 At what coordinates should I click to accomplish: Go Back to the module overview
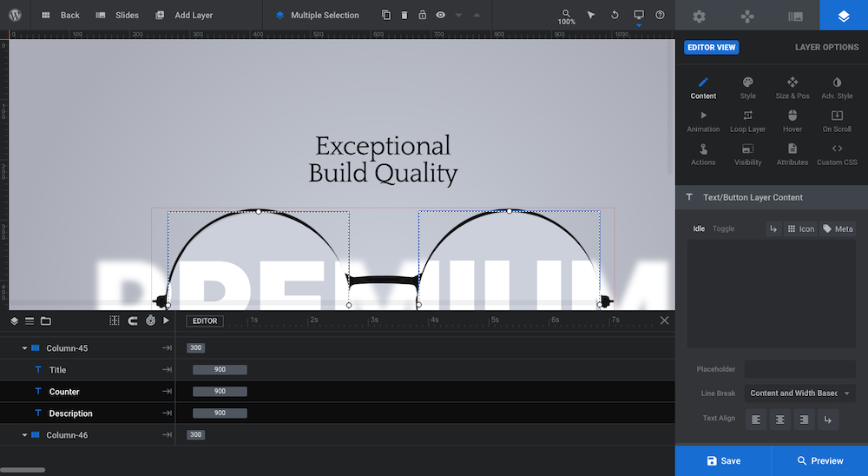coord(61,15)
